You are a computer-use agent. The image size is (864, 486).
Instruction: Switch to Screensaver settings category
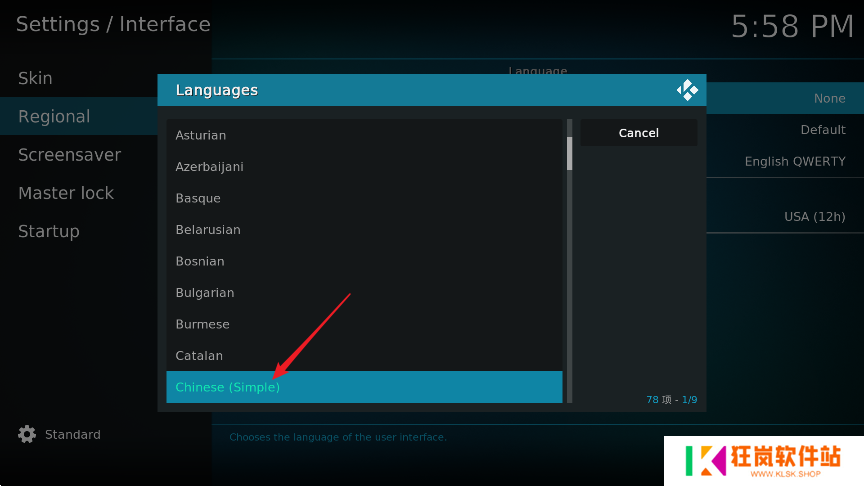[69, 155]
